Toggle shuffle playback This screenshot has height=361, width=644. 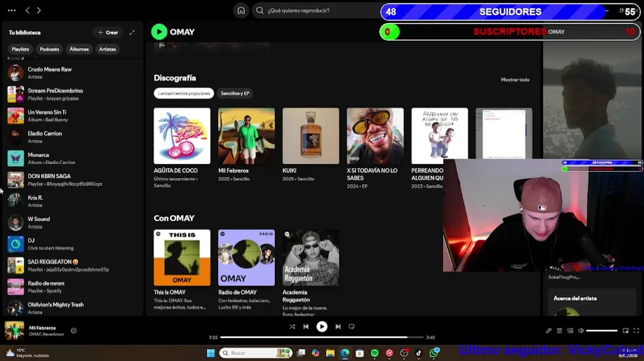[292, 326]
